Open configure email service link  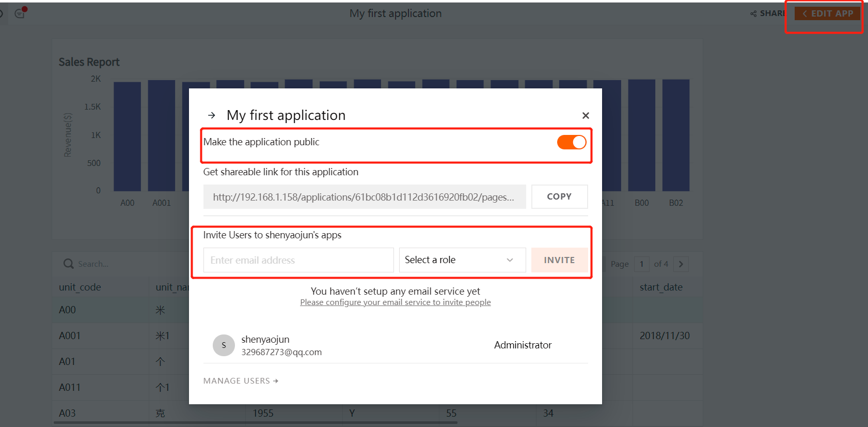pos(395,302)
